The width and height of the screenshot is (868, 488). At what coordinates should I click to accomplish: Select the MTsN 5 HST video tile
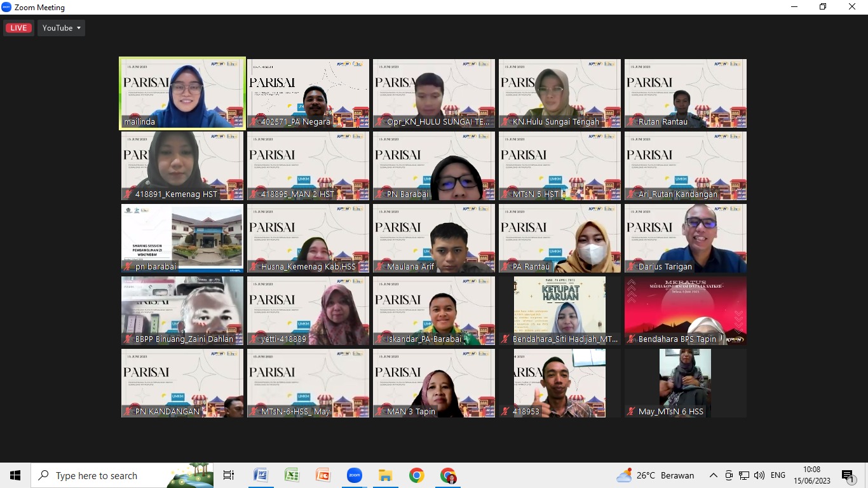(x=560, y=166)
